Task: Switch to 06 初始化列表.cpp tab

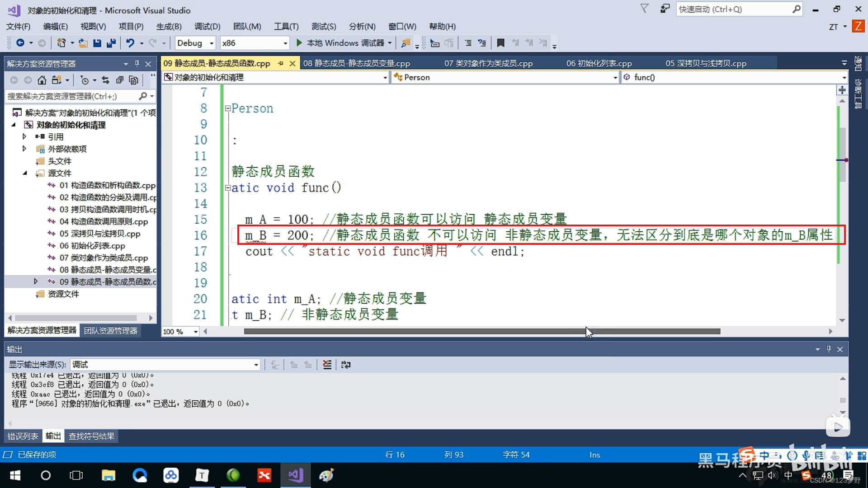Action: coord(599,63)
